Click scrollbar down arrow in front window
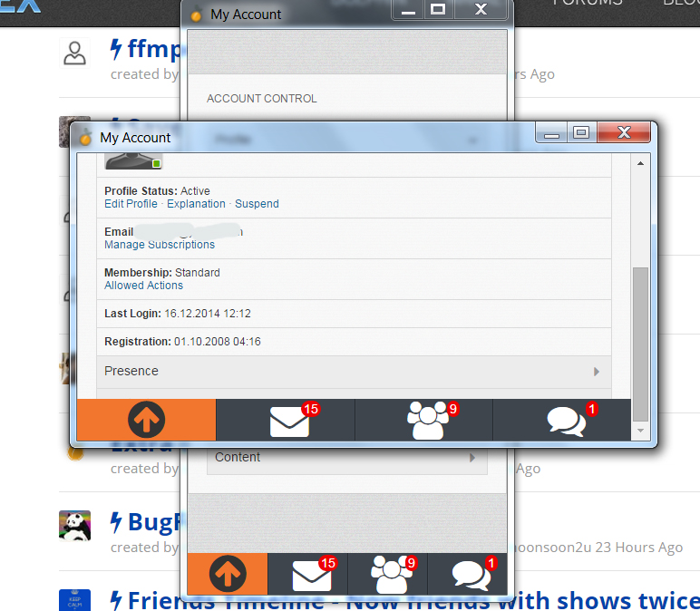 [641, 431]
